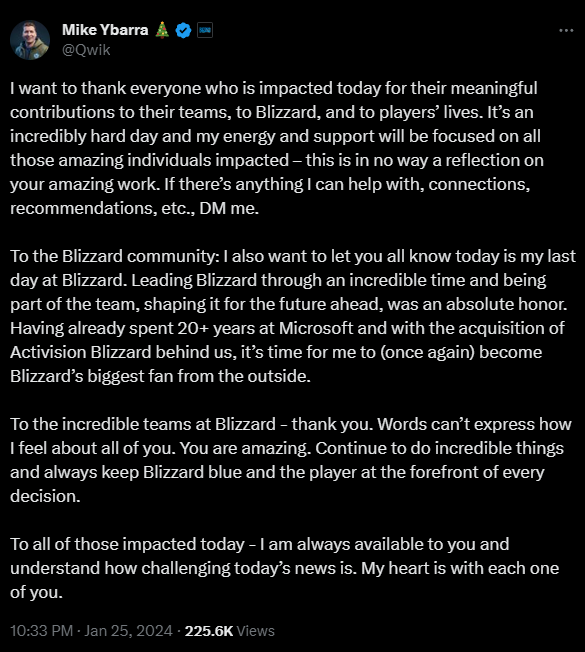Click the first paragraph thanking impacted employees
Image resolution: width=585 pixels, height=652 pixels.
coord(277,148)
